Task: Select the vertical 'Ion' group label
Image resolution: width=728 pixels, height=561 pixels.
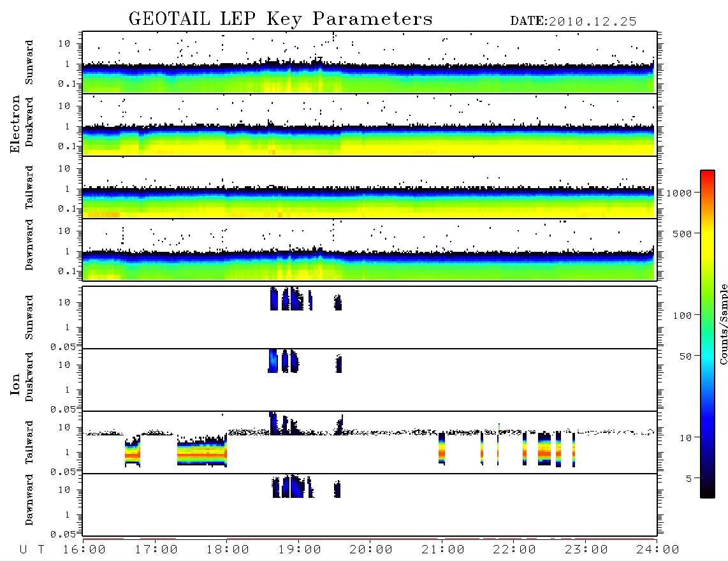Action: tap(15, 384)
